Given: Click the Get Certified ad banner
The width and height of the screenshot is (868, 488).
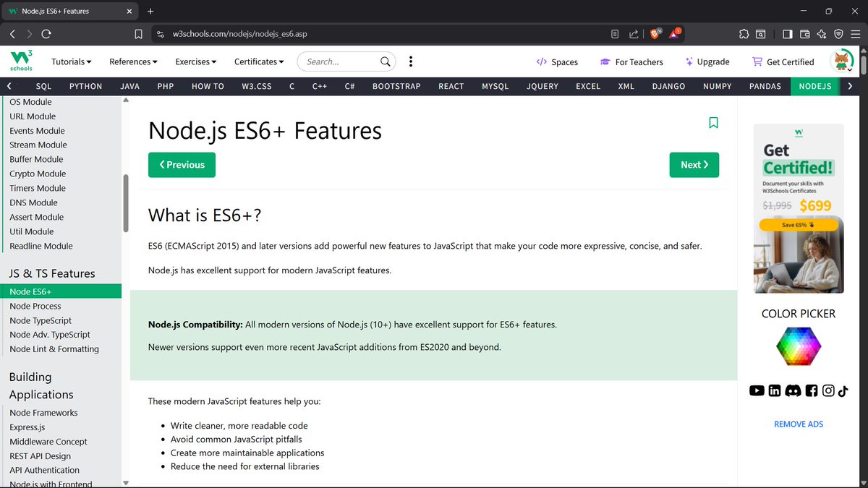Looking at the screenshot, I should tap(799, 208).
